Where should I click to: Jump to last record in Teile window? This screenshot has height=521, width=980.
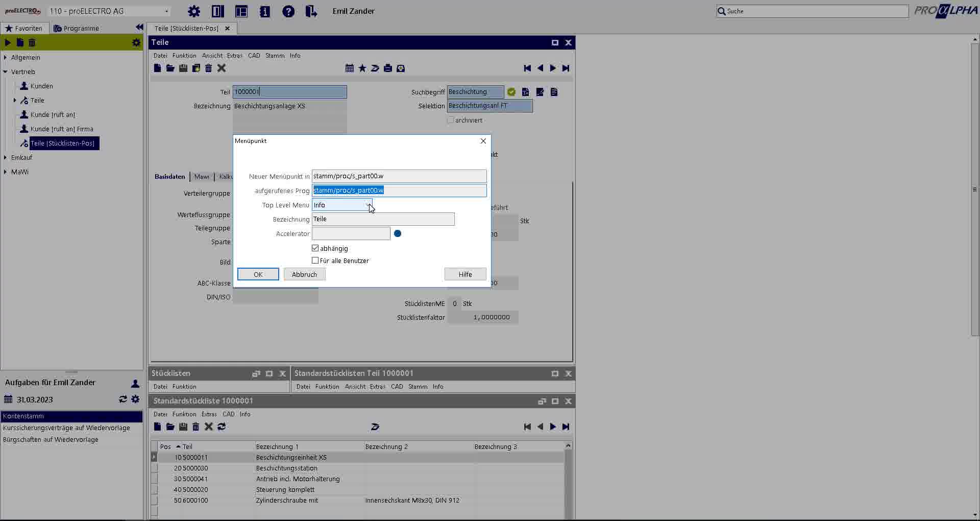[566, 68]
